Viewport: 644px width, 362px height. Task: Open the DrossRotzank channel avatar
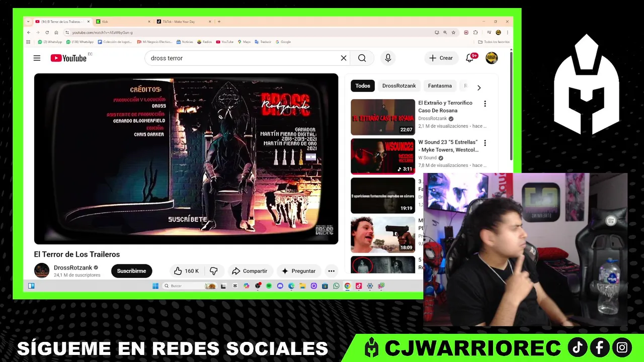tap(42, 270)
